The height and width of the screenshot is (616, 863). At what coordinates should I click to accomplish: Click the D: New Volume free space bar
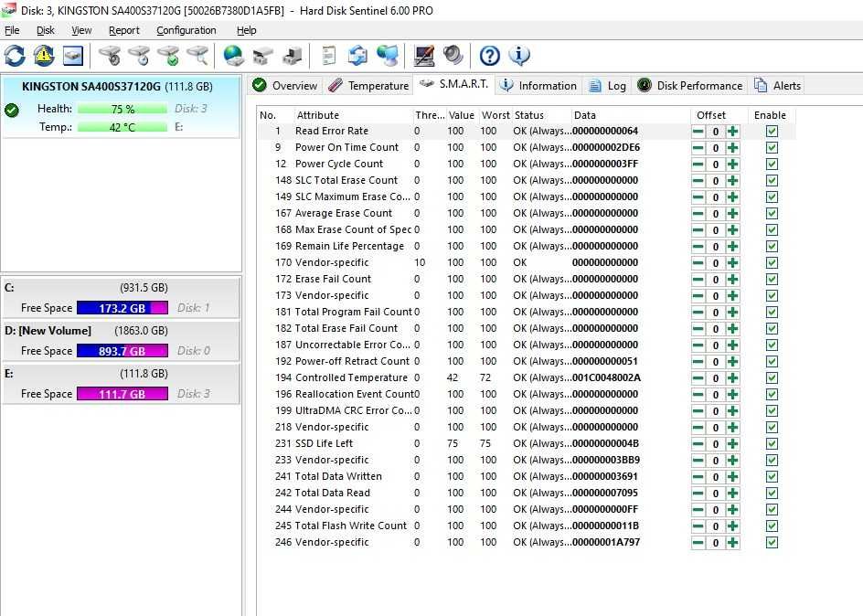[123, 351]
